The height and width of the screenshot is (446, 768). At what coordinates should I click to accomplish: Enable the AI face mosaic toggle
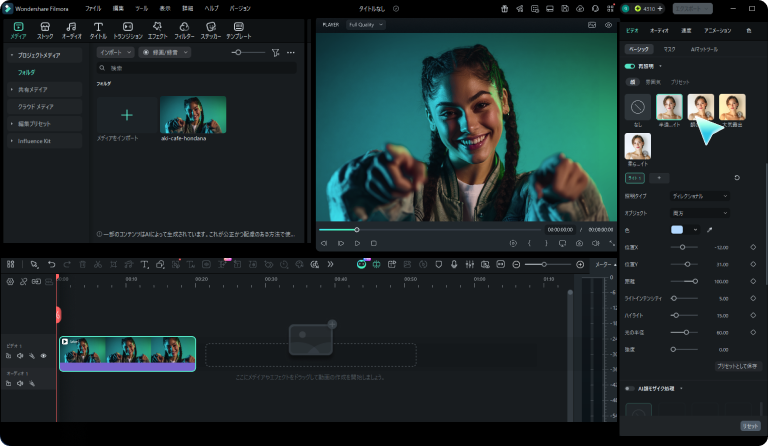pyautogui.click(x=629, y=388)
